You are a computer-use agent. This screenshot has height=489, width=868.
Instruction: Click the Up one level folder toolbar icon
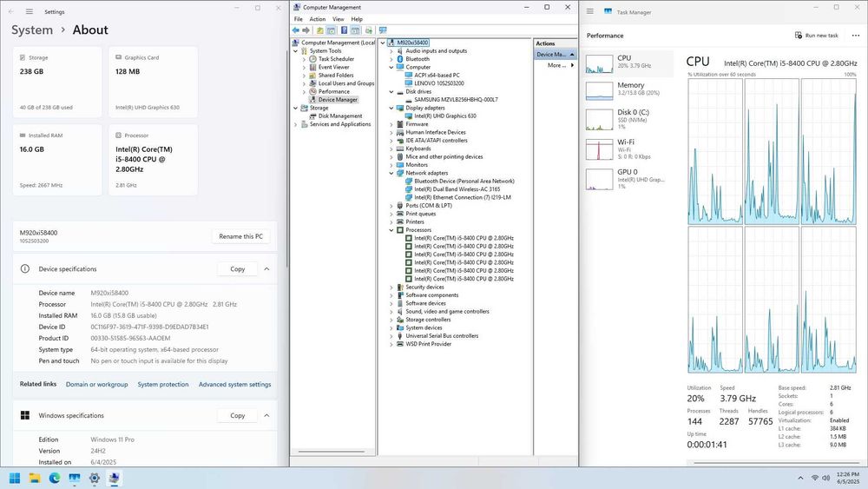[320, 30]
